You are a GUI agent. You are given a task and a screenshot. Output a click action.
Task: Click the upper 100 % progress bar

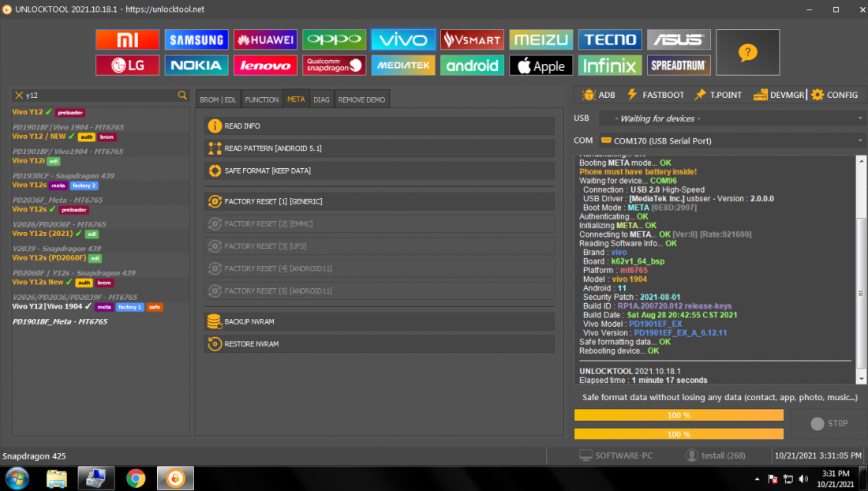click(x=679, y=415)
